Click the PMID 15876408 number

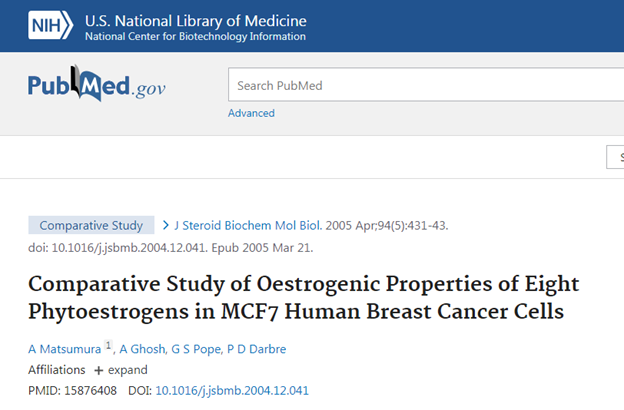click(x=90, y=390)
